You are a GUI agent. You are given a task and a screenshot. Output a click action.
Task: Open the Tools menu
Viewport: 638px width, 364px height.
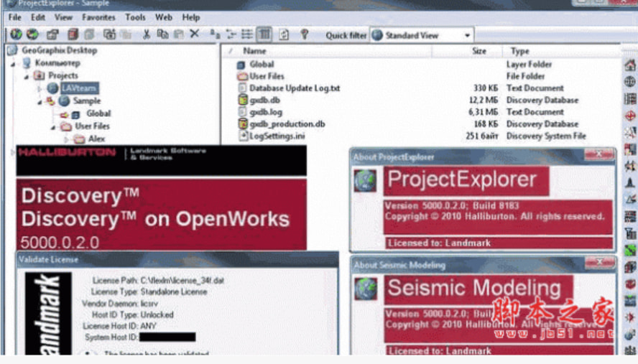135,17
